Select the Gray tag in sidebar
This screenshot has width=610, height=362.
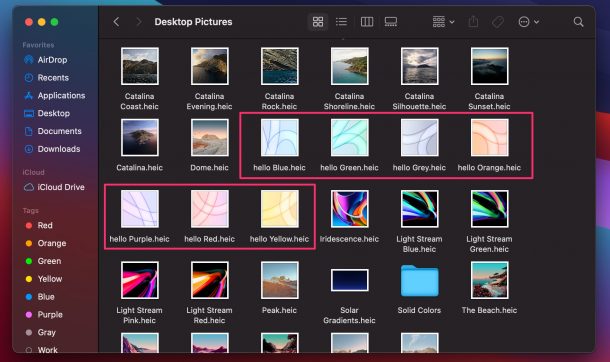coord(40,333)
